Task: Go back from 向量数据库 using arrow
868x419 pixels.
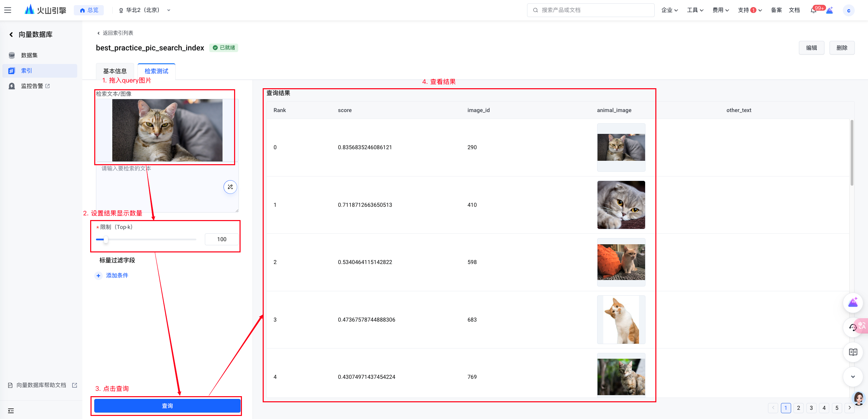Action: pos(11,34)
